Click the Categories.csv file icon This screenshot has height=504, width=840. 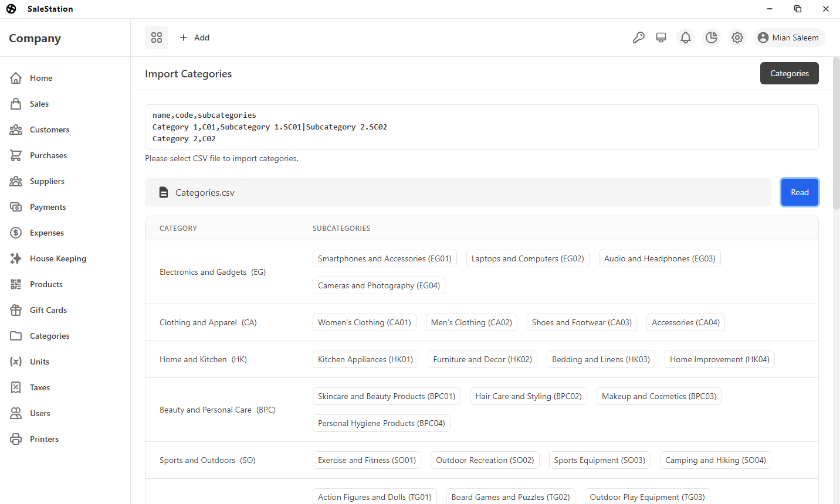click(164, 193)
